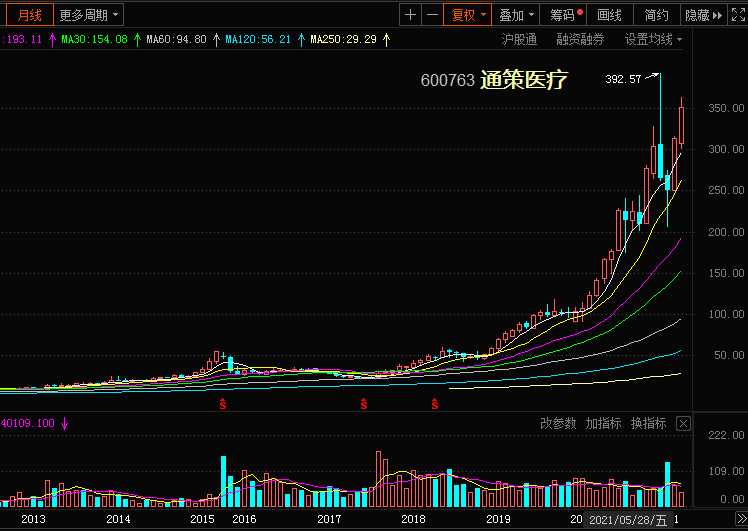748x531 pixels.
Task: Open the 更多周期 period dropdown
Action: click(89, 15)
